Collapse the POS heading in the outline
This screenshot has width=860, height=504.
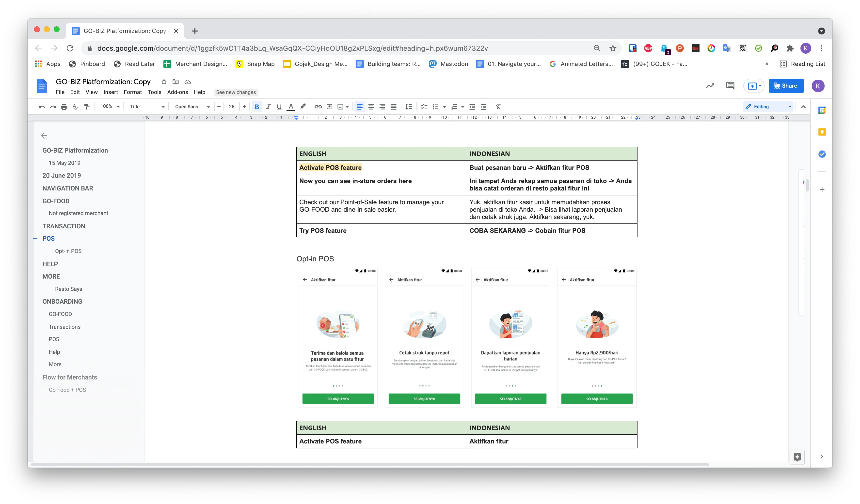point(35,238)
